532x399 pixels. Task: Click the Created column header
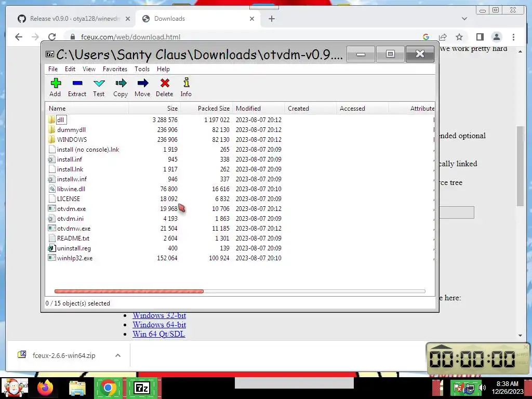(310, 108)
